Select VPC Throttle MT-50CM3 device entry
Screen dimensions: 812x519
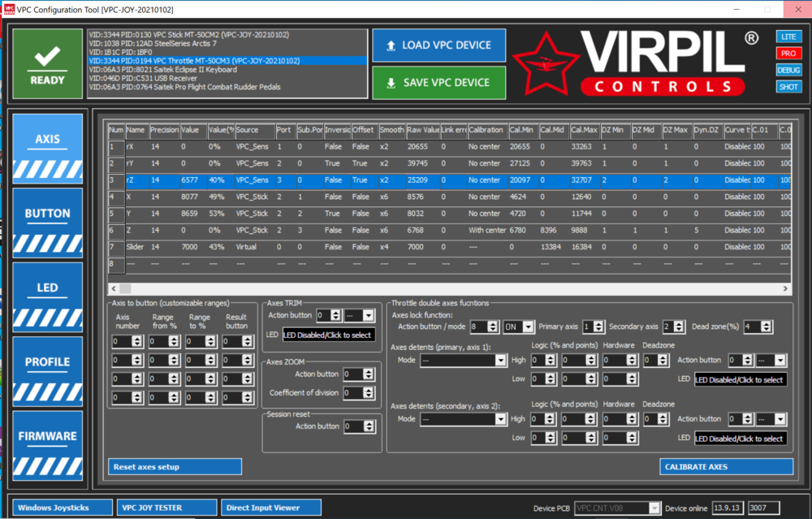[x=227, y=61]
